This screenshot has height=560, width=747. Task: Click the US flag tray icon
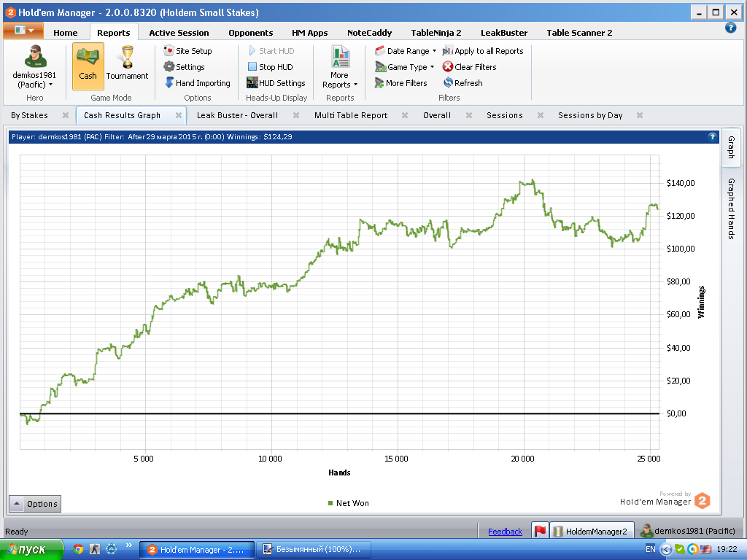point(705,550)
